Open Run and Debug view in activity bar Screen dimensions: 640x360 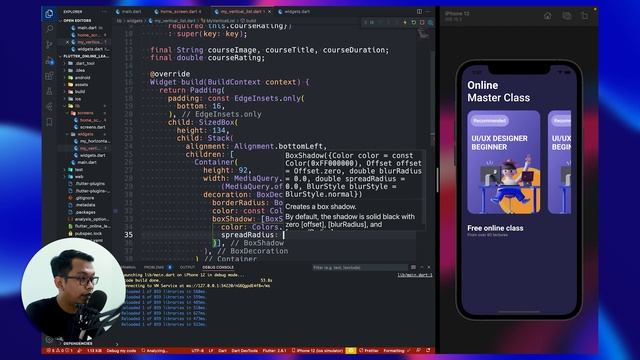click(x=49, y=60)
